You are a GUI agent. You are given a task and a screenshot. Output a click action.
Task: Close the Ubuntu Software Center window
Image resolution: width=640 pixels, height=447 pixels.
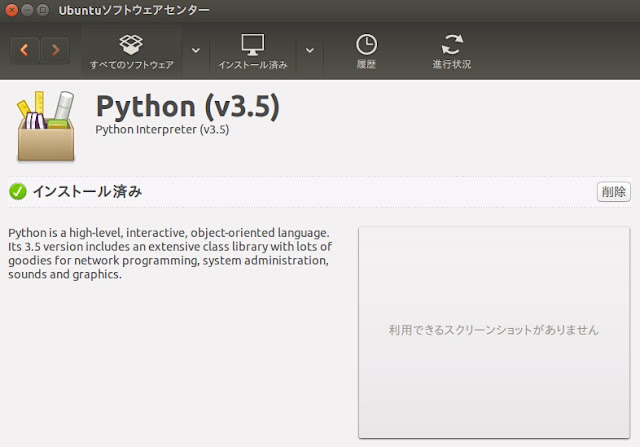pyautogui.click(x=12, y=10)
